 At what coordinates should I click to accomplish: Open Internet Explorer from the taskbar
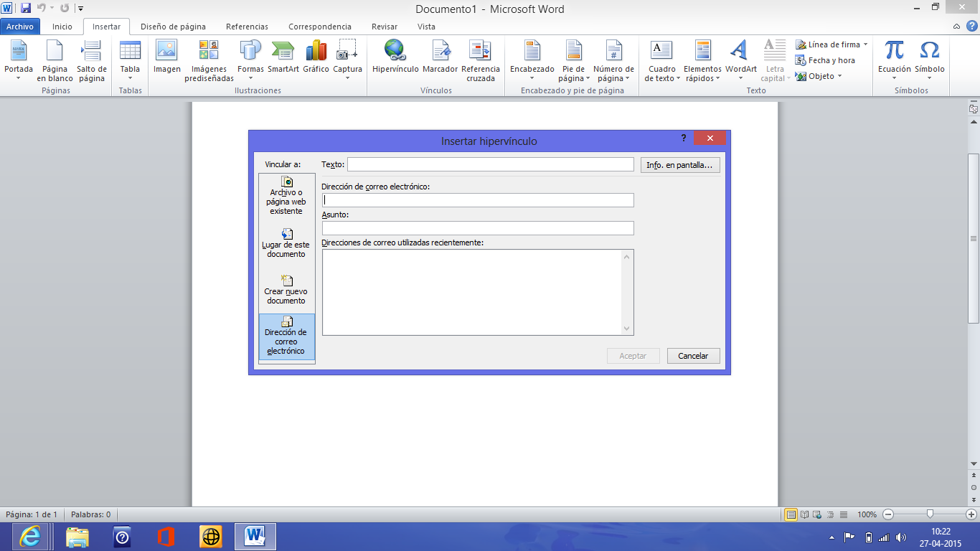30,537
